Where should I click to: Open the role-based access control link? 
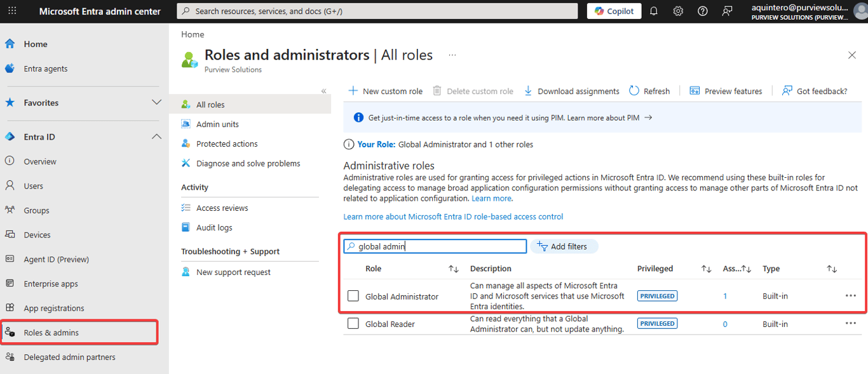pos(453,217)
